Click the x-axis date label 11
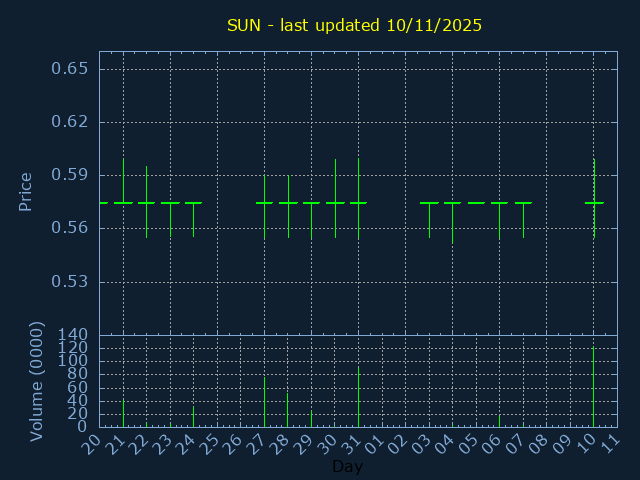The width and height of the screenshot is (640, 480). 611,443
